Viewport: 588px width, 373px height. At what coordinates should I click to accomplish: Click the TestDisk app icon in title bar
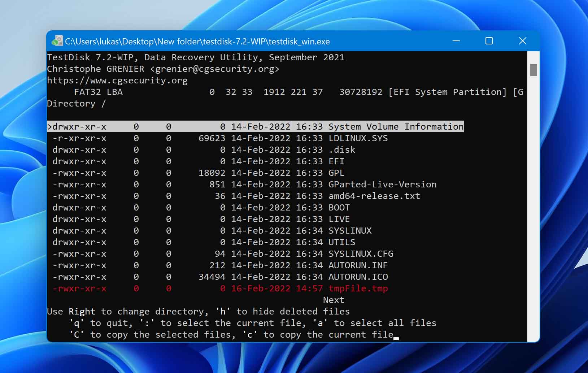[x=57, y=41]
